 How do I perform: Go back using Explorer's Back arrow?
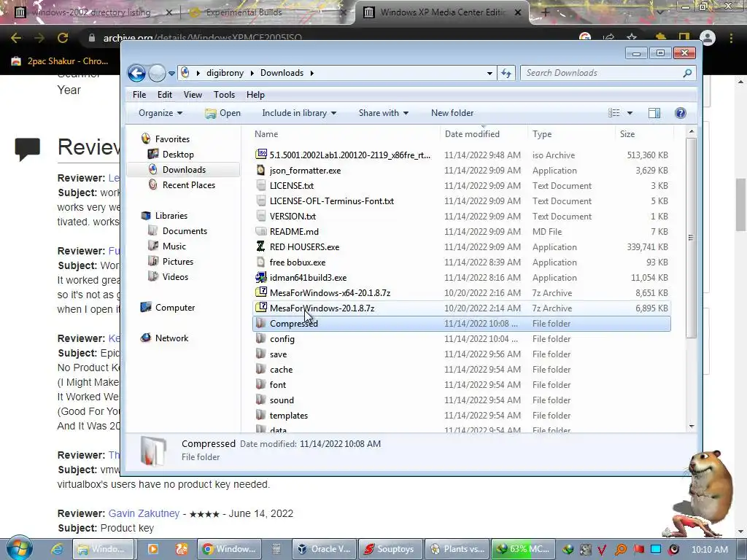point(136,73)
